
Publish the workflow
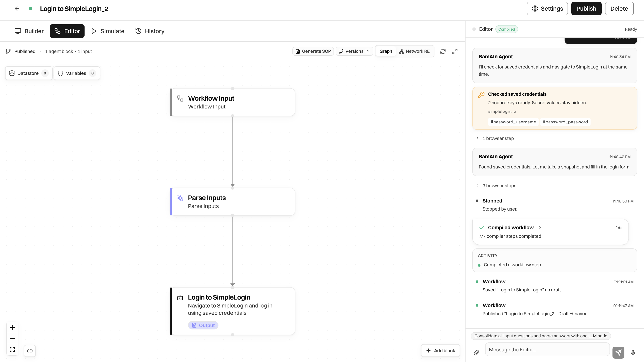point(586,9)
